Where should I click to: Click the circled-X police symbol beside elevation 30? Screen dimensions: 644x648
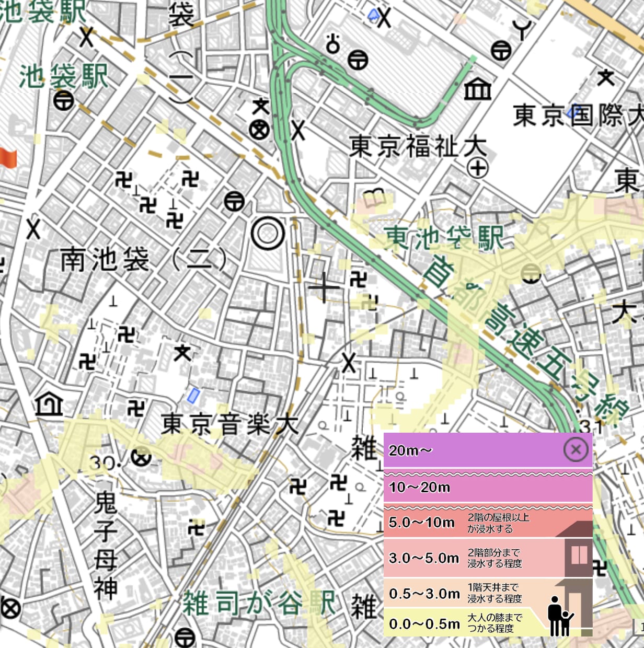pos(141,458)
